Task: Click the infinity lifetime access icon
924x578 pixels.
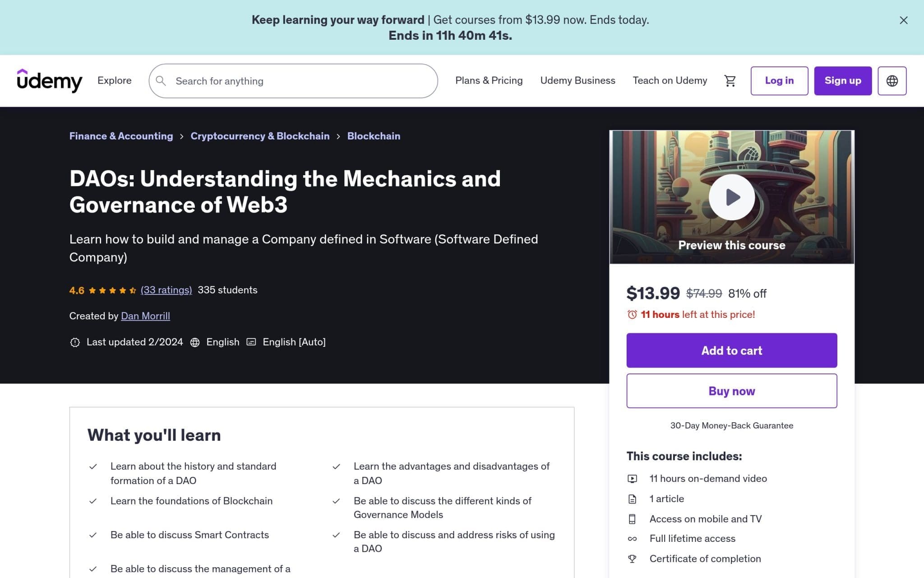Action: (x=632, y=539)
